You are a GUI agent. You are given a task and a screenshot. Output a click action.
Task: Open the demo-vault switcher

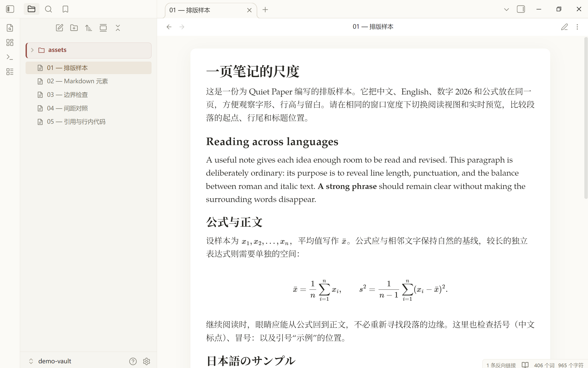tap(50, 361)
